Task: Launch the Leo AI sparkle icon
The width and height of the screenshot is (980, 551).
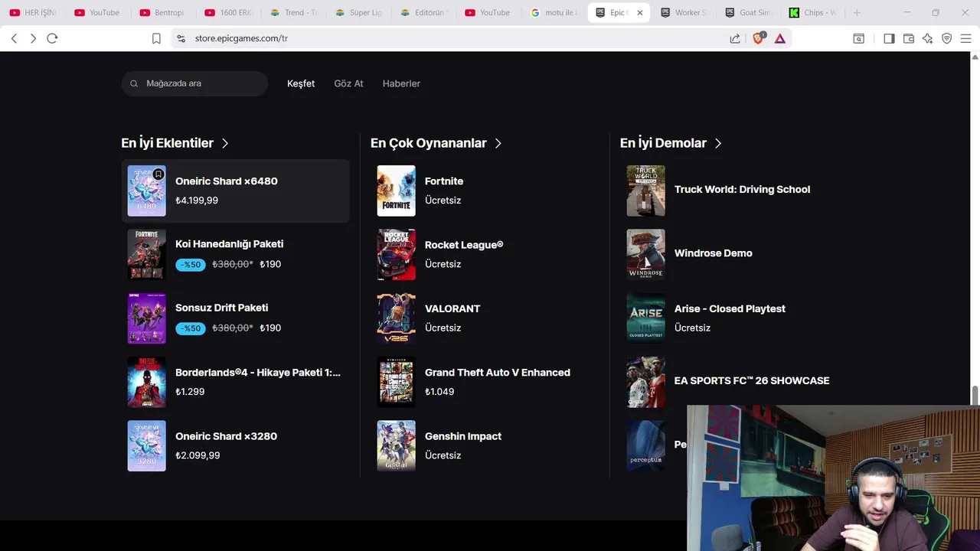Action: coord(928,38)
